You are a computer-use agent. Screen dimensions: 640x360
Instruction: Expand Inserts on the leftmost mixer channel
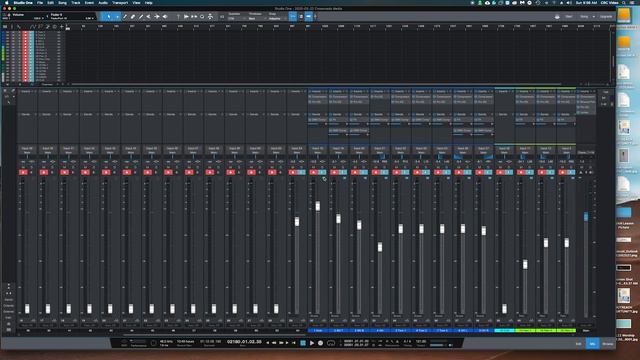(x=27, y=91)
